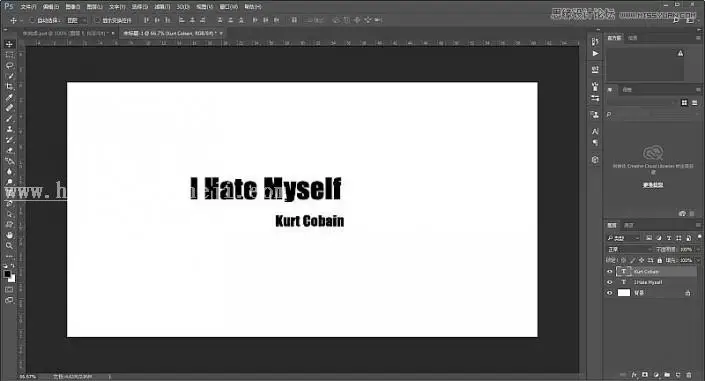Select the Hand tool

pos(9,235)
